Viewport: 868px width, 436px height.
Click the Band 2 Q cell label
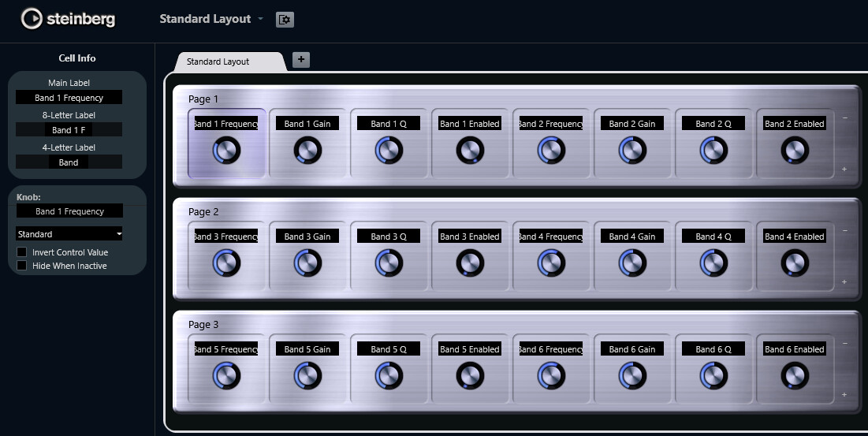point(713,124)
